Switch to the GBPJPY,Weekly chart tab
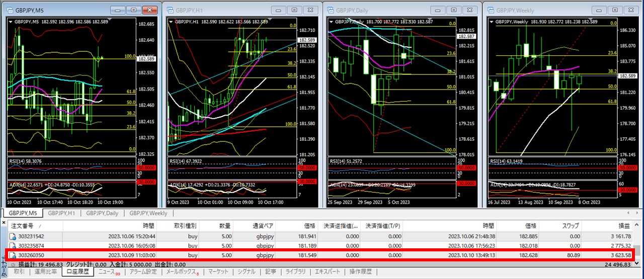 [x=148, y=213]
